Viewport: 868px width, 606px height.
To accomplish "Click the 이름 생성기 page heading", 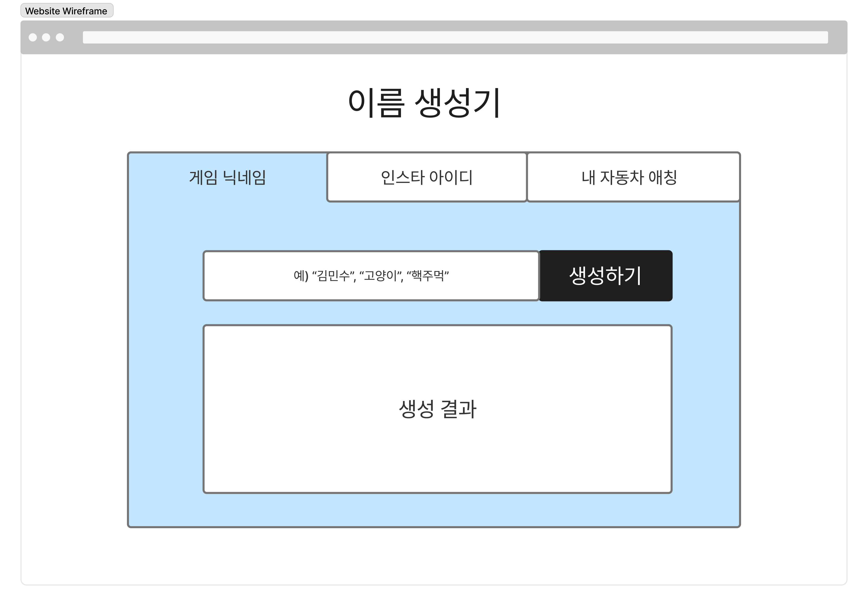I will click(424, 103).
